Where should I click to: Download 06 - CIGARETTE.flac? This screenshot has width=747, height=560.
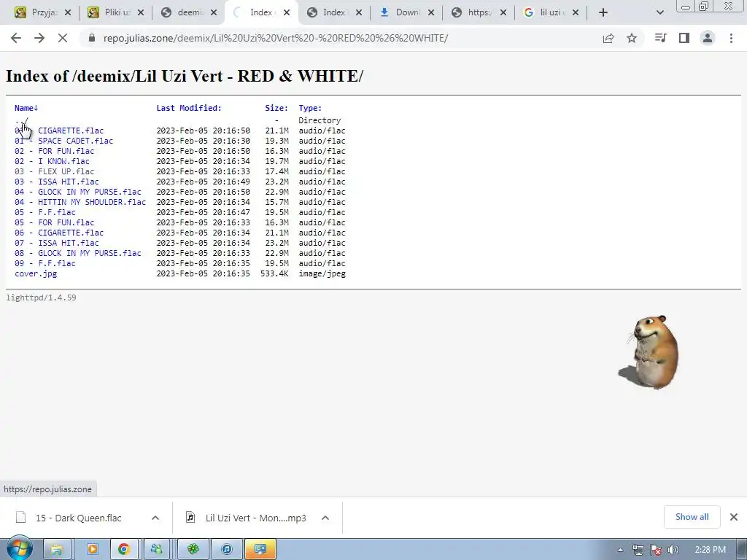click(59, 233)
